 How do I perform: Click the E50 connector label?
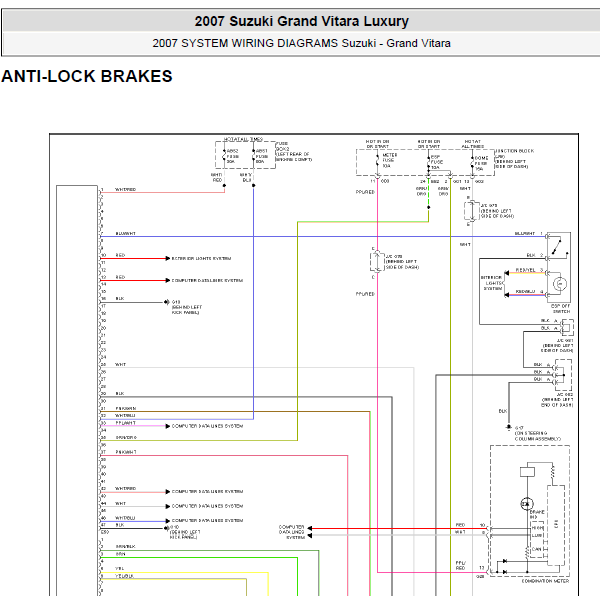[105, 532]
